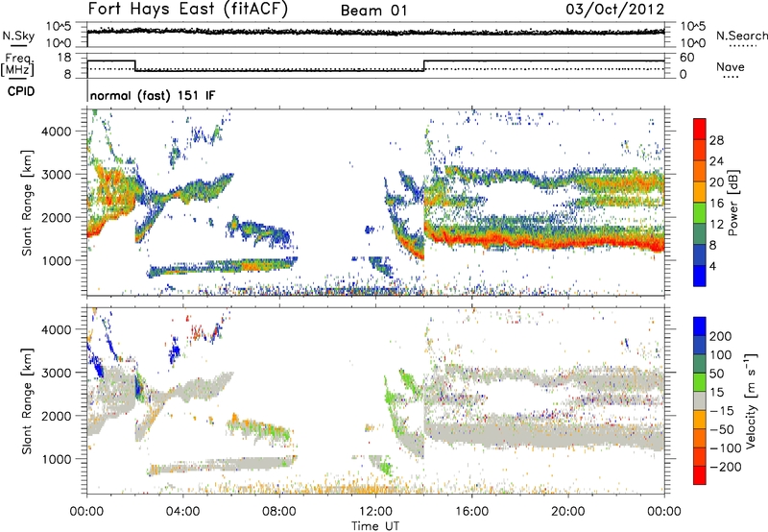This screenshot has width=768, height=532.
Task: Click the '16:00' time tick label
Action: [x=471, y=512]
